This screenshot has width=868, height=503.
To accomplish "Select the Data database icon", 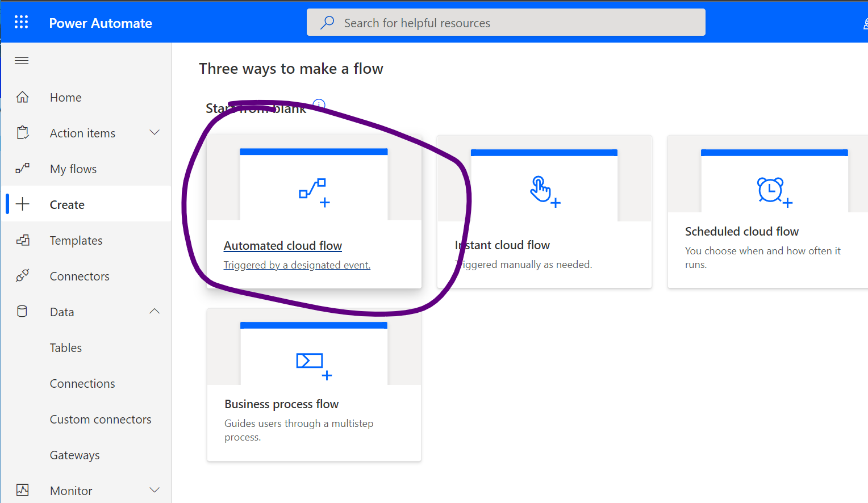I will pyautogui.click(x=22, y=311).
